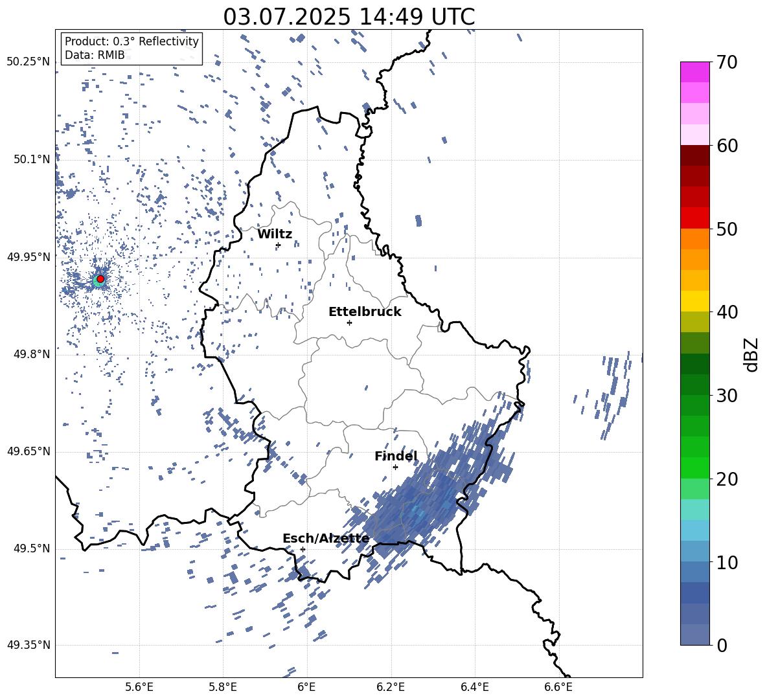Click the 6.6°E longitude label
767x700 pixels.
tap(558, 687)
